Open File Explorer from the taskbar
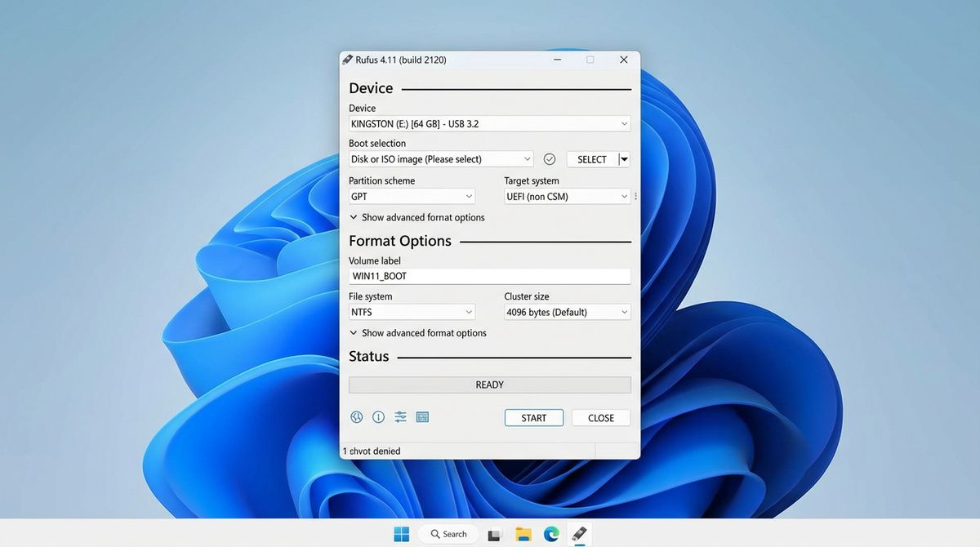The image size is (980, 547). [523, 534]
